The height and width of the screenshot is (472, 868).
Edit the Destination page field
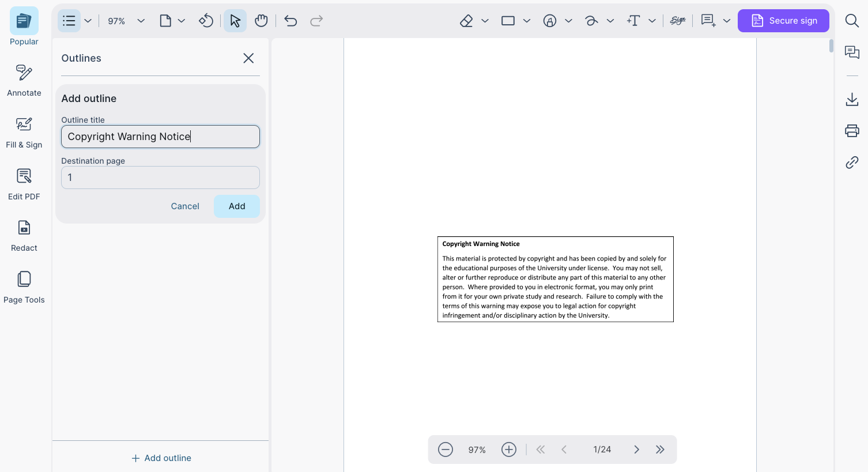tap(160, 177)
